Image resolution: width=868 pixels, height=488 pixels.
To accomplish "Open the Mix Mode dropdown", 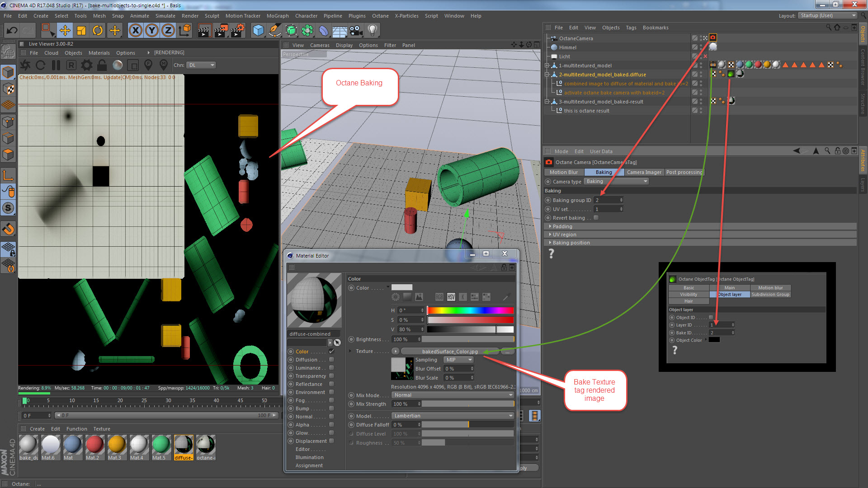I will 453,395.
